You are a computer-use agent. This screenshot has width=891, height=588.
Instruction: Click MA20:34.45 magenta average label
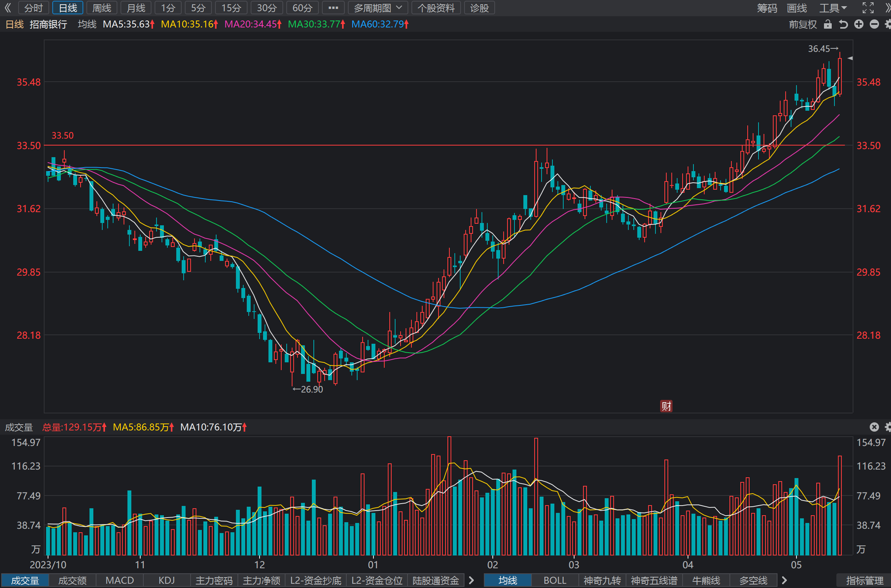[253, 24]
